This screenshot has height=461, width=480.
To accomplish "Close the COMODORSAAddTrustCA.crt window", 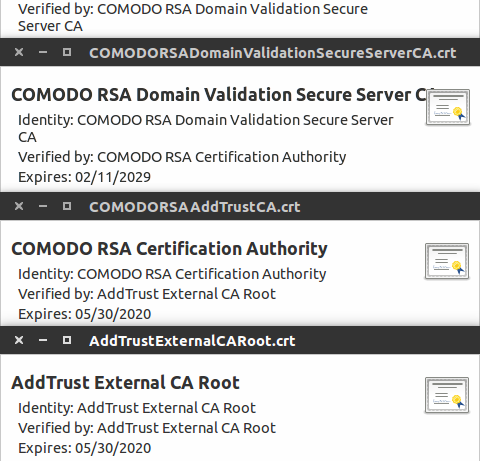I will pos(19,206).
